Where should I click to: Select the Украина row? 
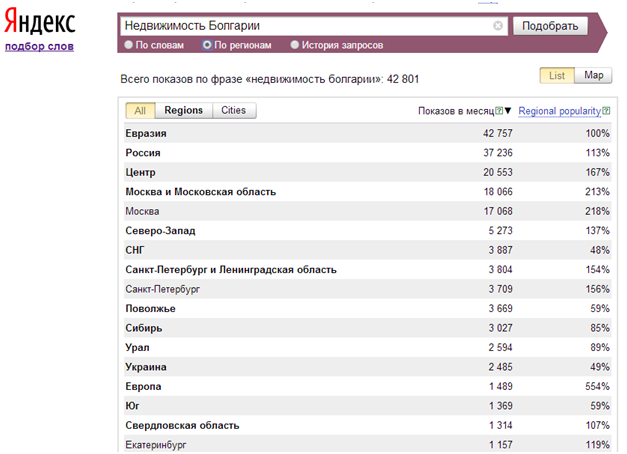point(367,367)
